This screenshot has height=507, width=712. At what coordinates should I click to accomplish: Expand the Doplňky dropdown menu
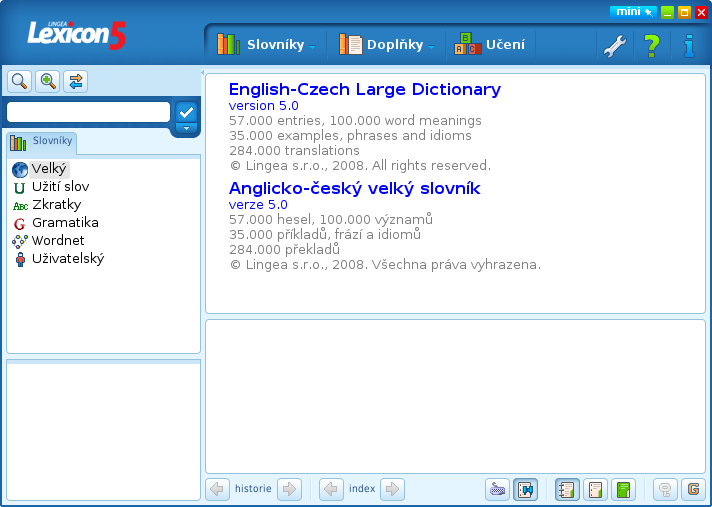point(388,45)
